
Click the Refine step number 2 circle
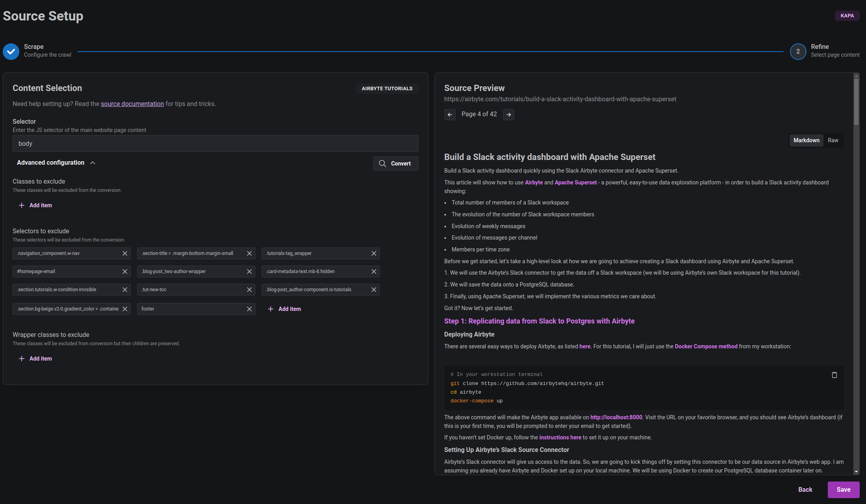click(x=798, y=52)
